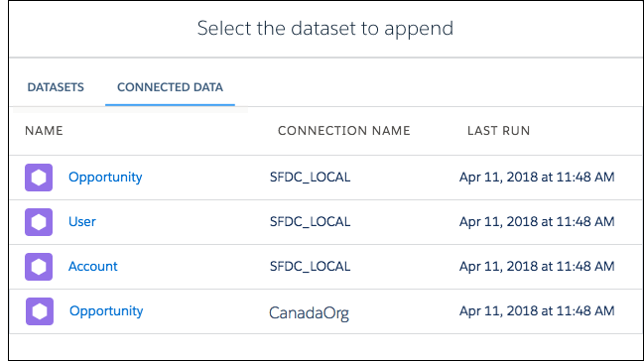Open the Opportunity link from SFDC_LOCAL
The image size is (644, 361).
pyautogui.click(x=105, y=178)
